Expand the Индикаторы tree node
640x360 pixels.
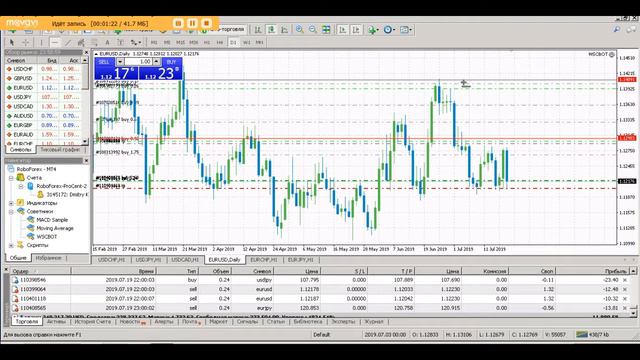click(x=11, y=203)
